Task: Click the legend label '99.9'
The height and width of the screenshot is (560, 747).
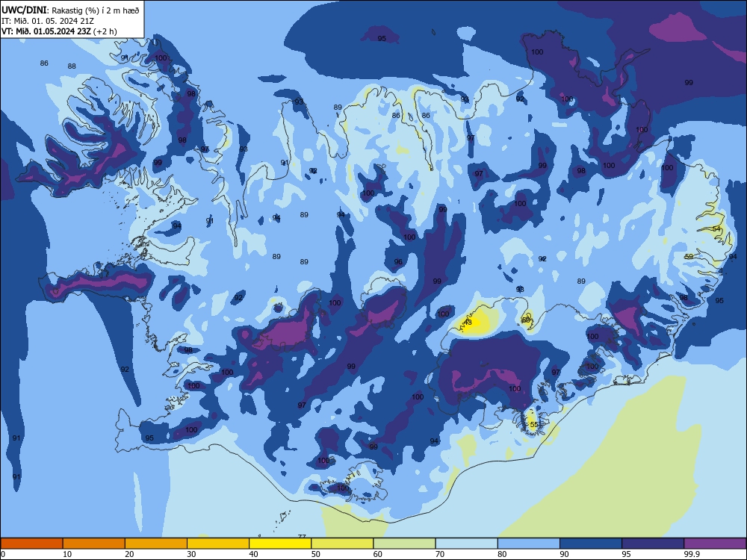Action: 691,554
